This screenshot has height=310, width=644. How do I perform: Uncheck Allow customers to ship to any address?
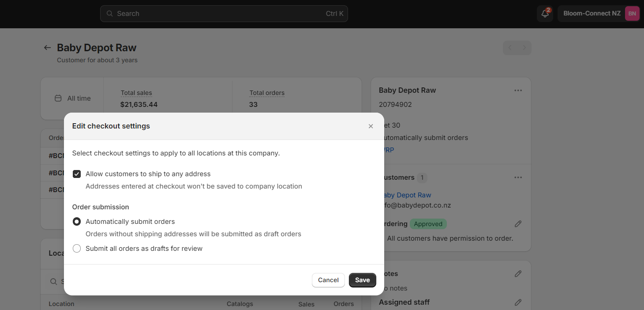click(77, 174)
